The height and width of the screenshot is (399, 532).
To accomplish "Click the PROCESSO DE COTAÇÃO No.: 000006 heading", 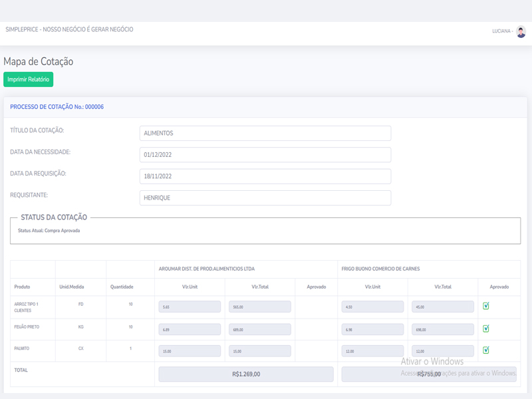I will [57, 107].
